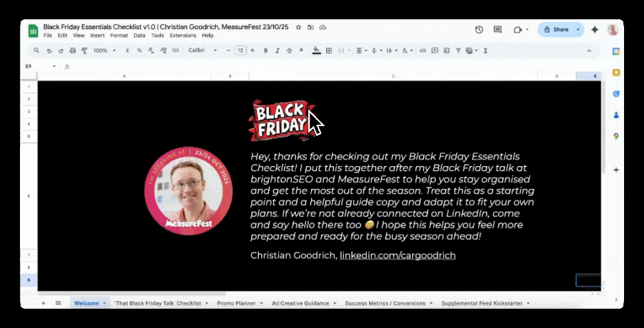Format as currency pound
Image resolution: width=644 pixels, height=328 pixels.
tap(128, 50)
